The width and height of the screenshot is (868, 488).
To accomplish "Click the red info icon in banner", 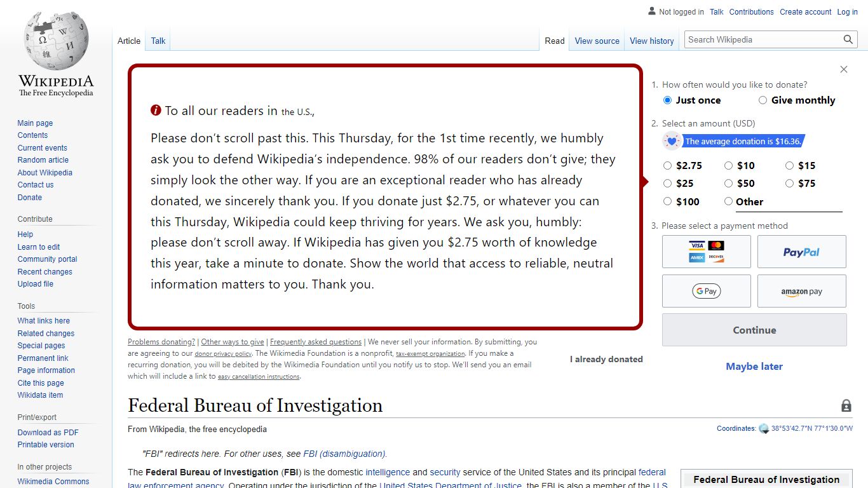I will (156, 111).
